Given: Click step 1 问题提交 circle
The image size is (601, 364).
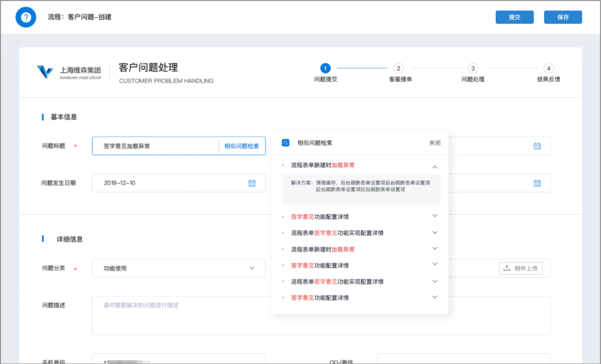Looking at the screenshot, I should pyautogui.click(x=326, y=68).
